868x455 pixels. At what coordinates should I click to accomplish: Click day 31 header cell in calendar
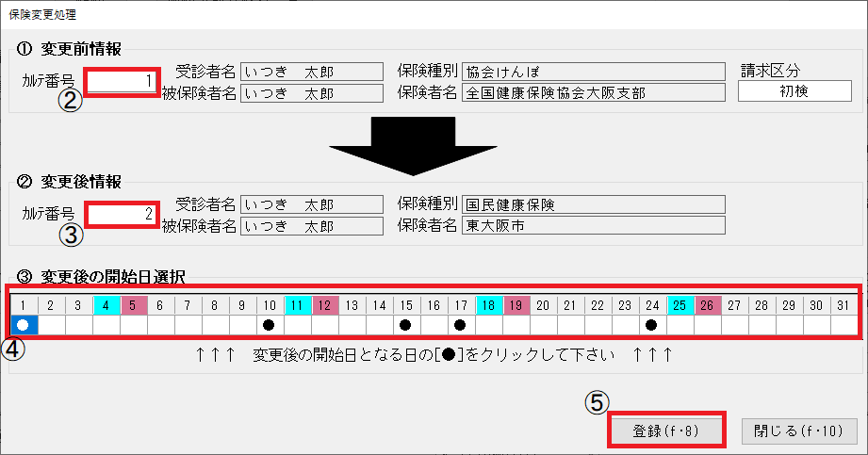point(843,305)
